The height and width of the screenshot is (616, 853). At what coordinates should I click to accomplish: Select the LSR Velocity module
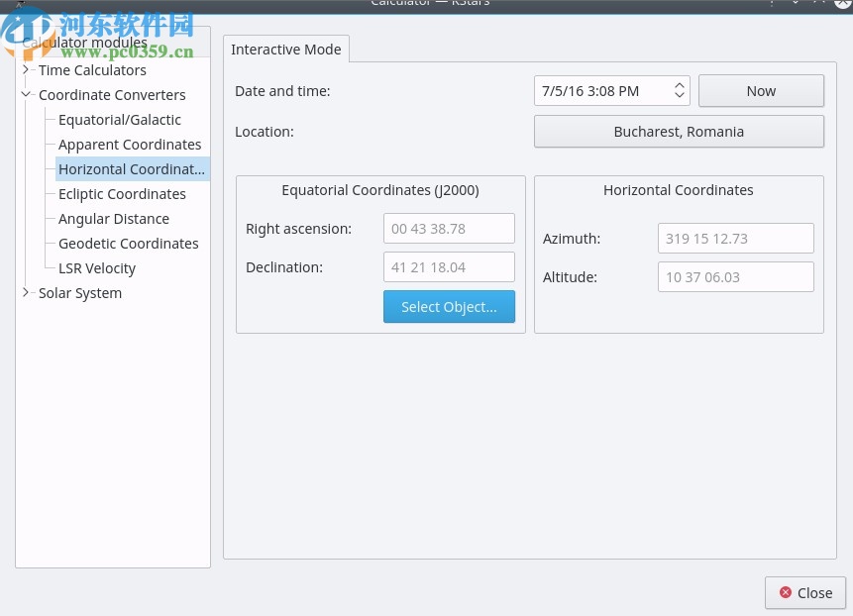(97, 268)
